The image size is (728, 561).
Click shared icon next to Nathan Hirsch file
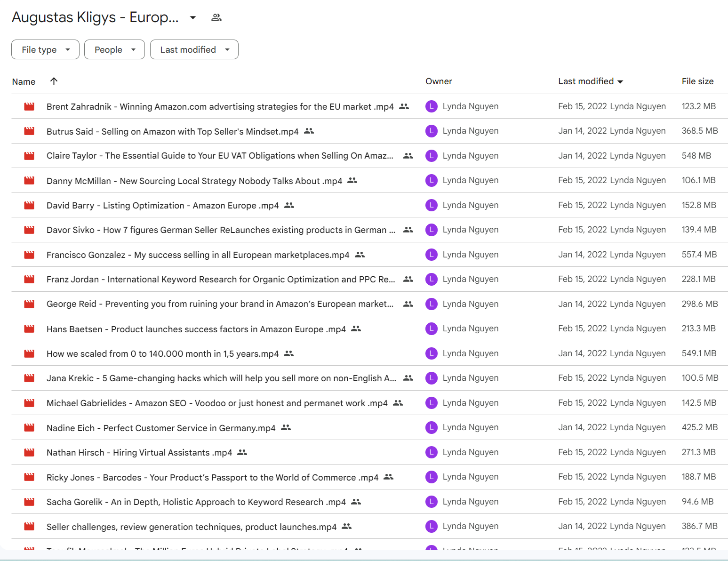(242, 452)
